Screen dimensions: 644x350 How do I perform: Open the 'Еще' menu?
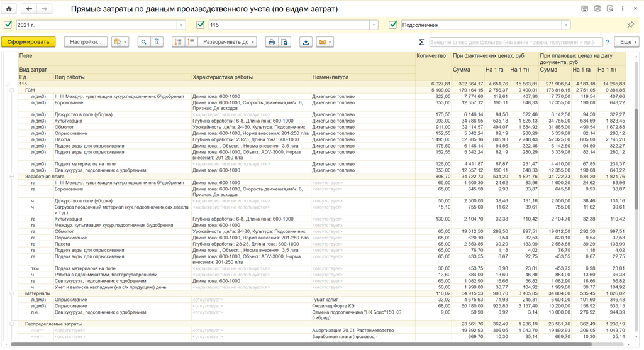[626, 42]
